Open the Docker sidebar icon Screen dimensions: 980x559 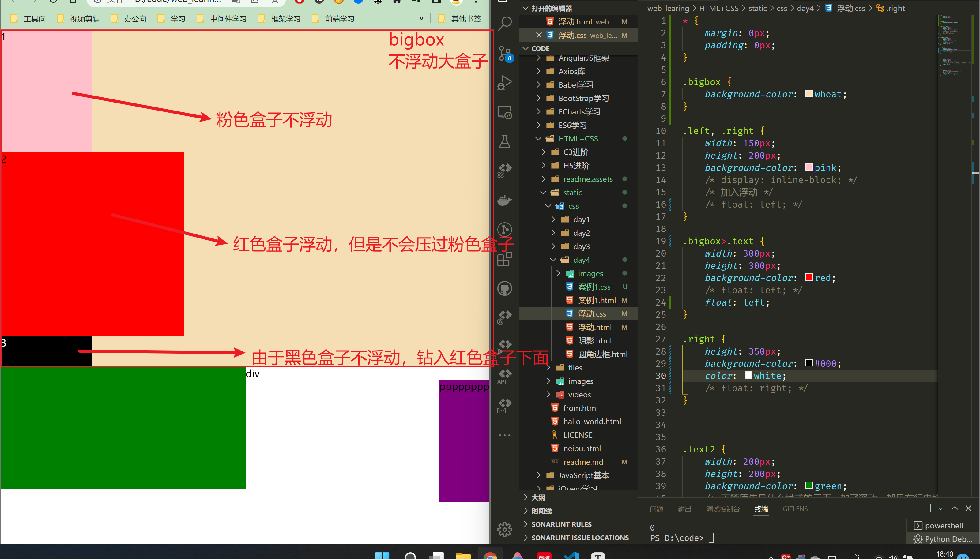coord(505,200)
